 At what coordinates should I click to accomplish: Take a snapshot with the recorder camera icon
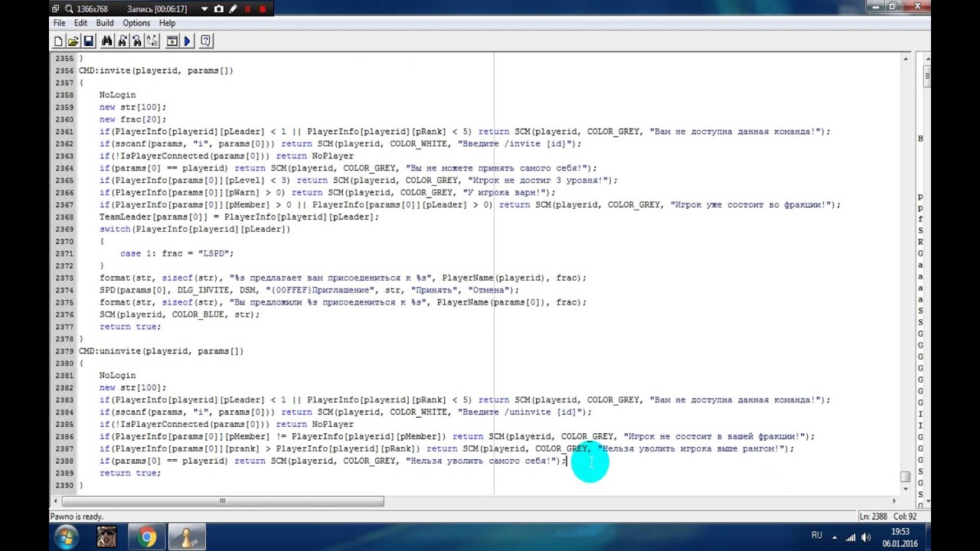pos(219,8)
